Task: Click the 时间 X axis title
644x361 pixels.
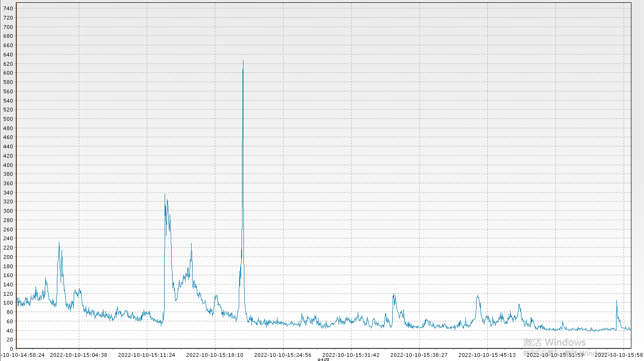Action: (324, 359)
